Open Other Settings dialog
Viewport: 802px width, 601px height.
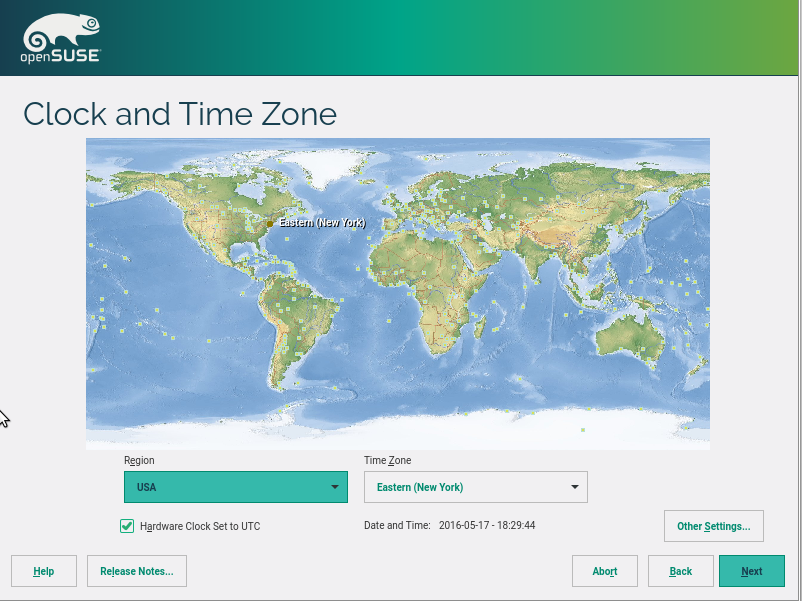coord(714,526)
